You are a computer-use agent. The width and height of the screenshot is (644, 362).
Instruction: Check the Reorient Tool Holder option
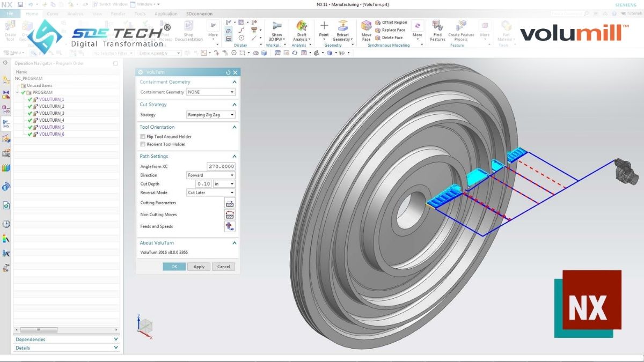143,144
